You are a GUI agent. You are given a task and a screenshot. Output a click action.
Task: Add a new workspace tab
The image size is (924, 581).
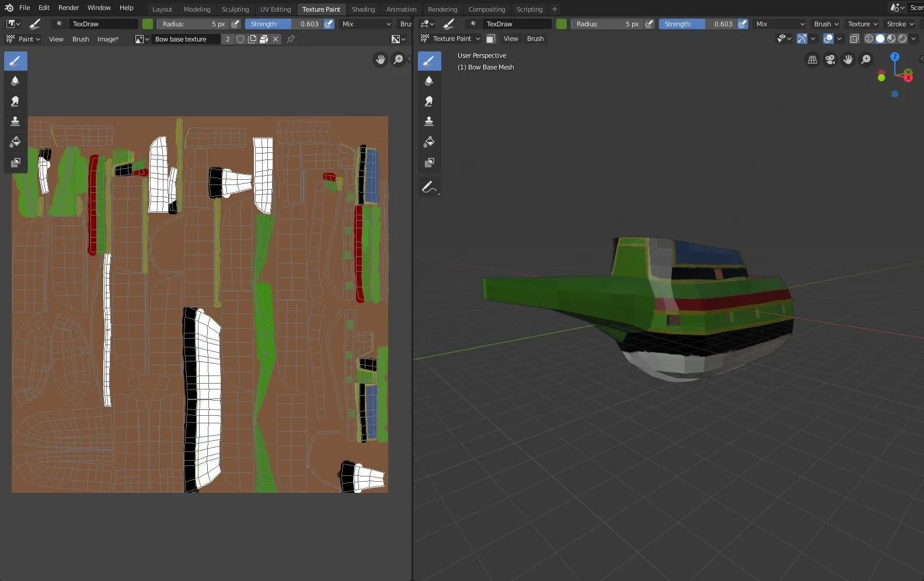(x=555, y=9)
